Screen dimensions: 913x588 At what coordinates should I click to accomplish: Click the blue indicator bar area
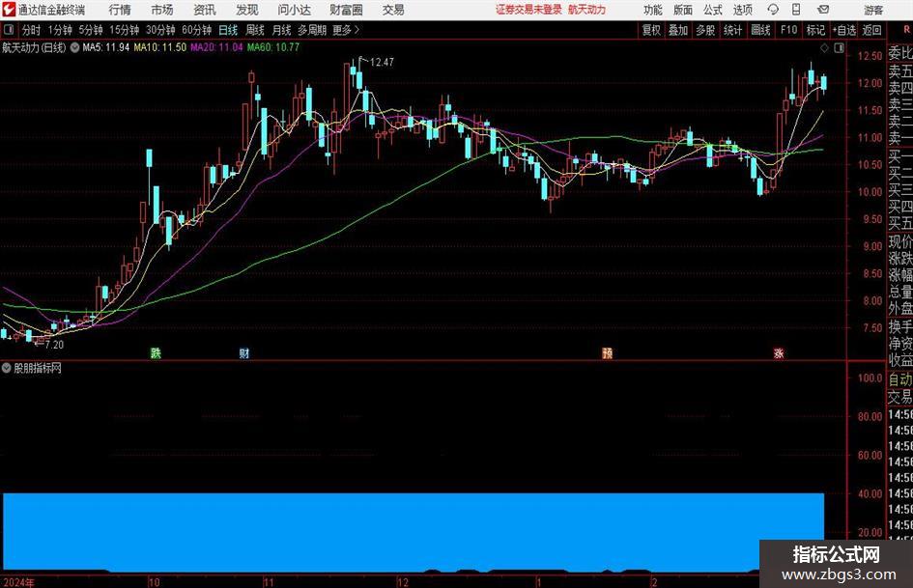click(x=414, y=532)
